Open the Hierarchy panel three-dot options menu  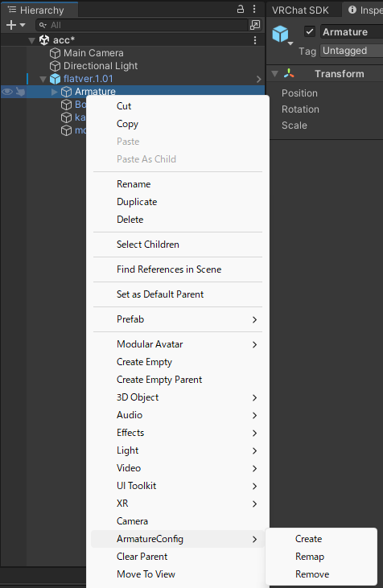coord(254,10)
